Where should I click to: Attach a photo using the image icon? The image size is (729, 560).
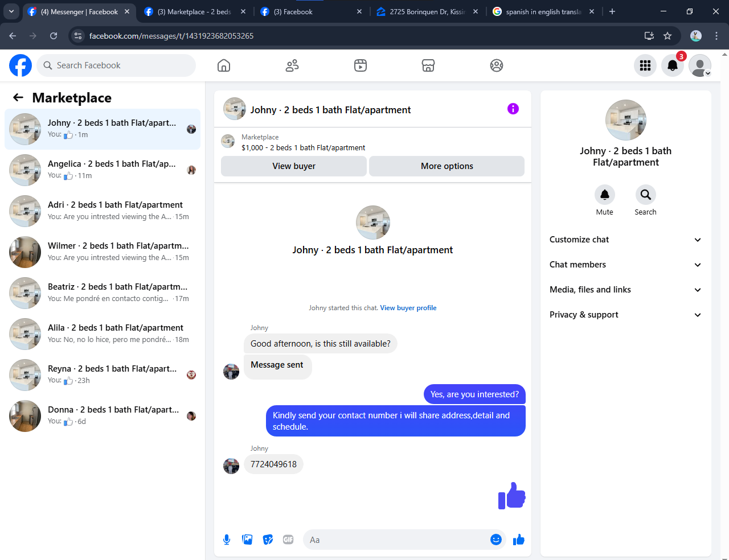click(x=247, y=540)
